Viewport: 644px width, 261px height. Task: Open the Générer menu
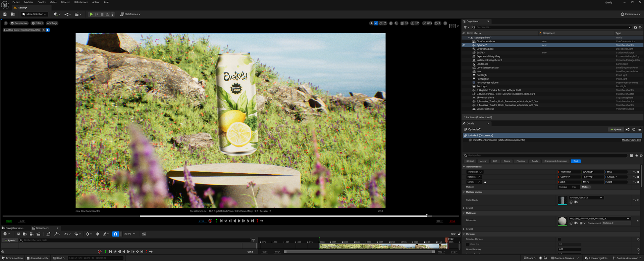pyautogui.click(x=65, y=2)
